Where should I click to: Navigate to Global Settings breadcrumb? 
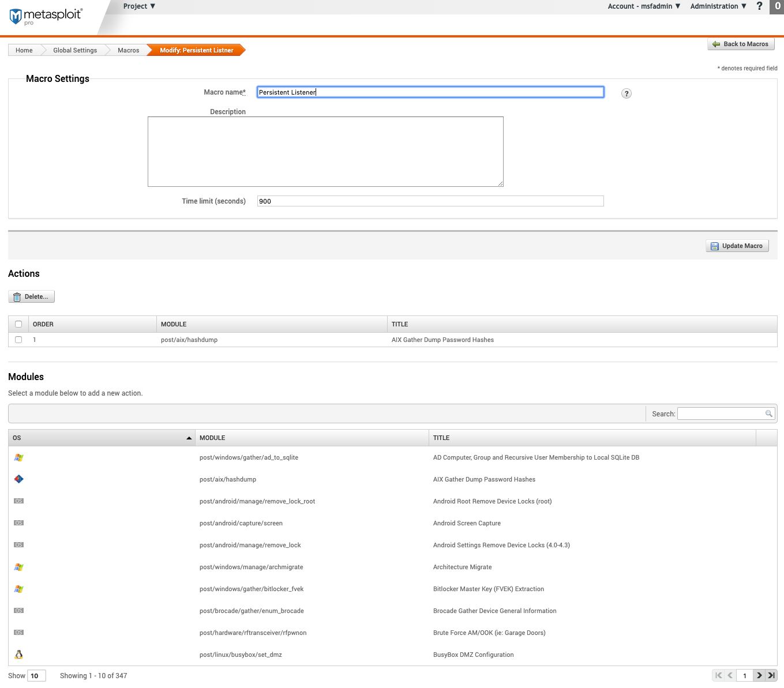pyautogui.click(x=75, y=50)
